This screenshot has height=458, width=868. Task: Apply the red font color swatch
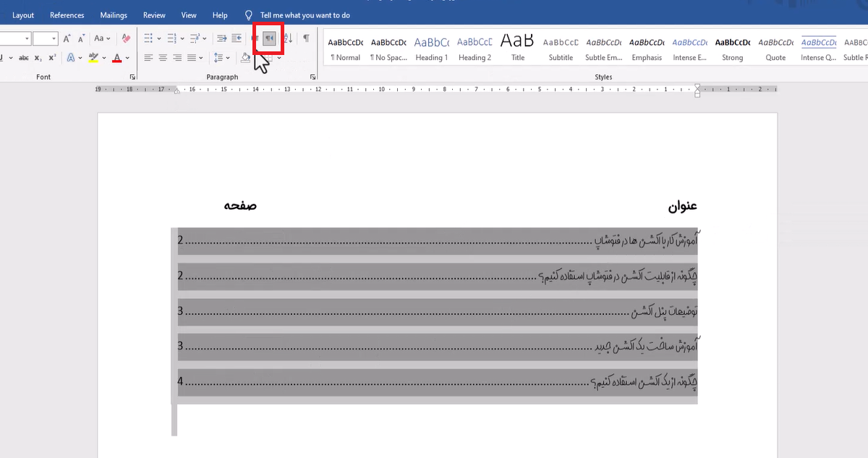pos(116,59)
